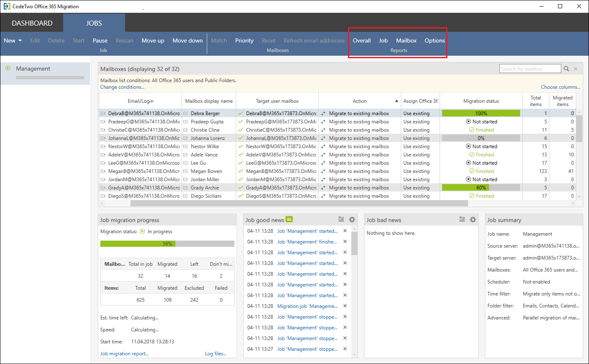Image resolution: width=589 pixels, height=364 pixels.
Task: Click Move down in toolbar
Action: coord(187,40)
